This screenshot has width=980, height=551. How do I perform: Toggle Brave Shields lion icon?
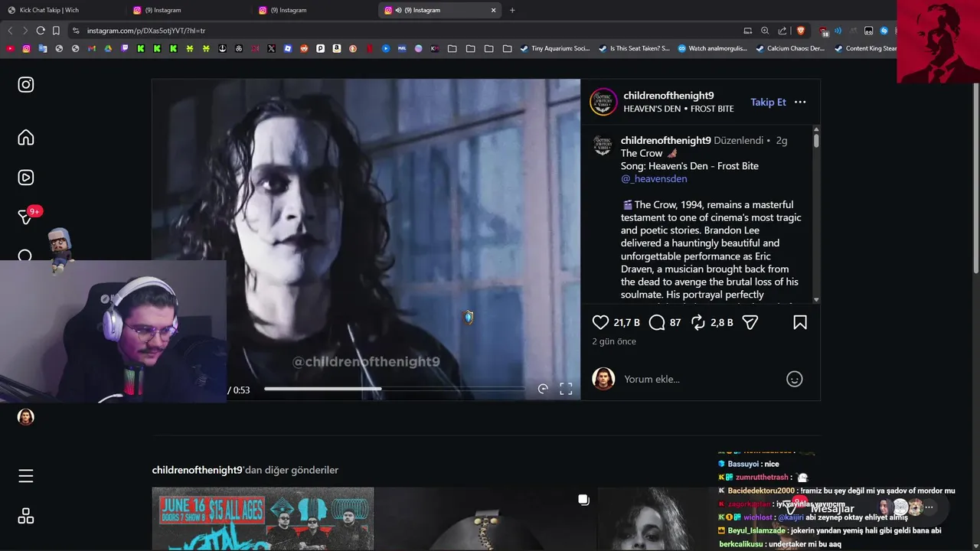coord(801,31)
